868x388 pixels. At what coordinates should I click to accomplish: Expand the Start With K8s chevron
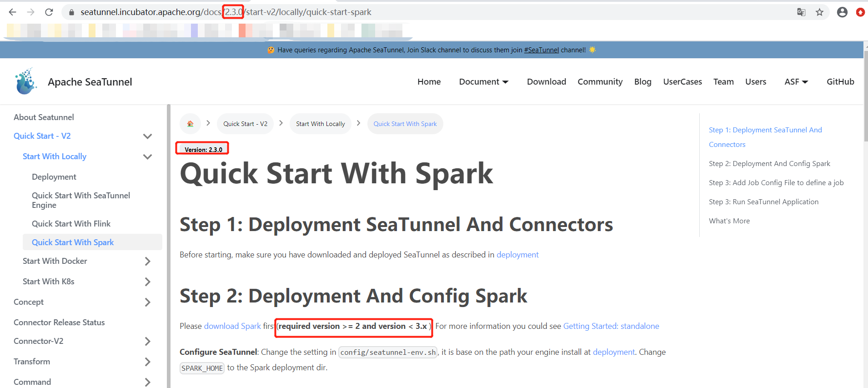147,282
